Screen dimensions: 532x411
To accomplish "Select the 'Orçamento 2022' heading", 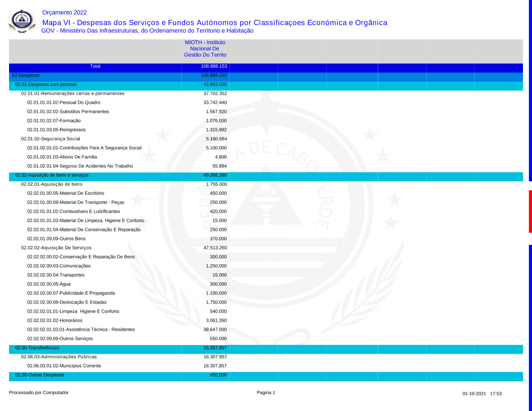I will click(64, 12).
